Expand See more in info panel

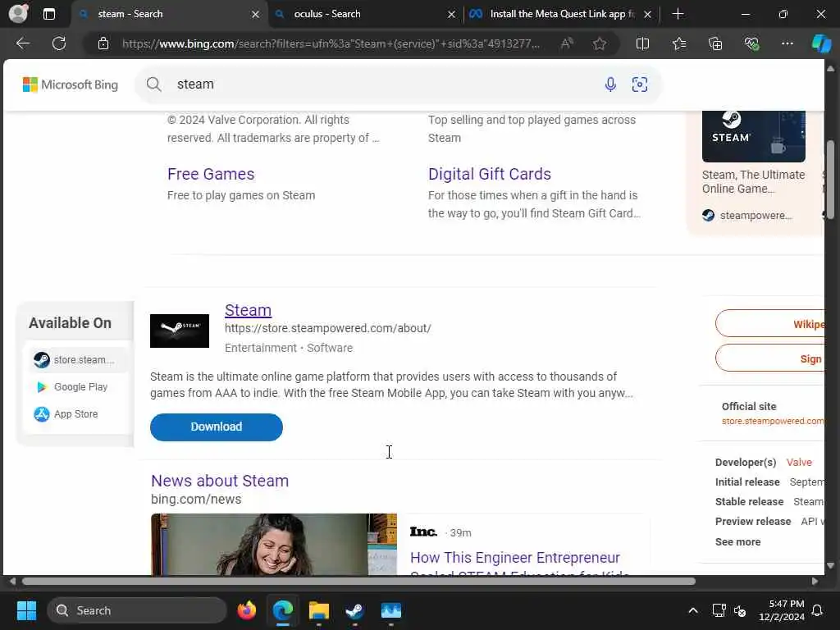tap(737, 541)
